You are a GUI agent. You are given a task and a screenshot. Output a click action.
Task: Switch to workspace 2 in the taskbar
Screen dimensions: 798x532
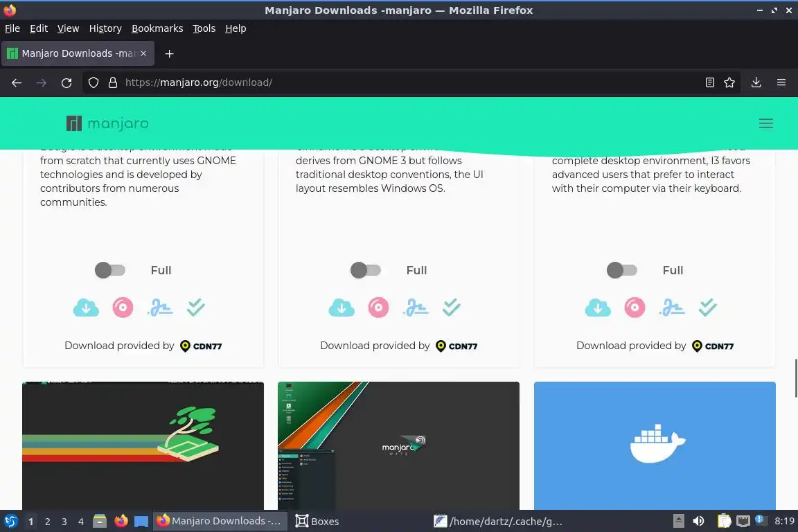(x=47, y=522)
